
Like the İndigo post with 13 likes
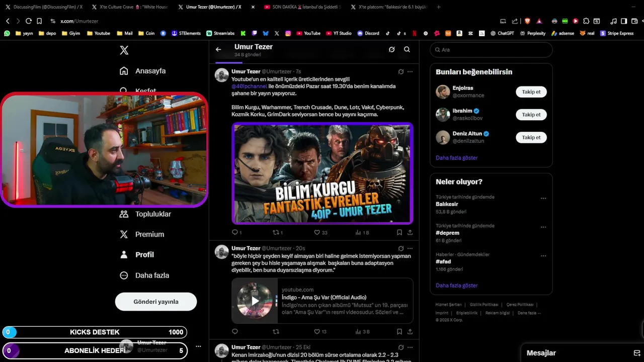pos(317,331)
